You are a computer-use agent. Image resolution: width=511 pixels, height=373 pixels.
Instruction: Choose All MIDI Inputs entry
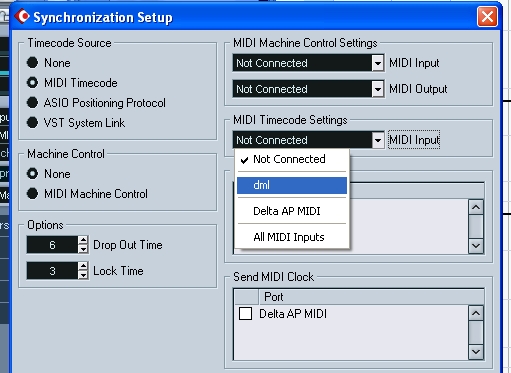(x=292, y=237)
